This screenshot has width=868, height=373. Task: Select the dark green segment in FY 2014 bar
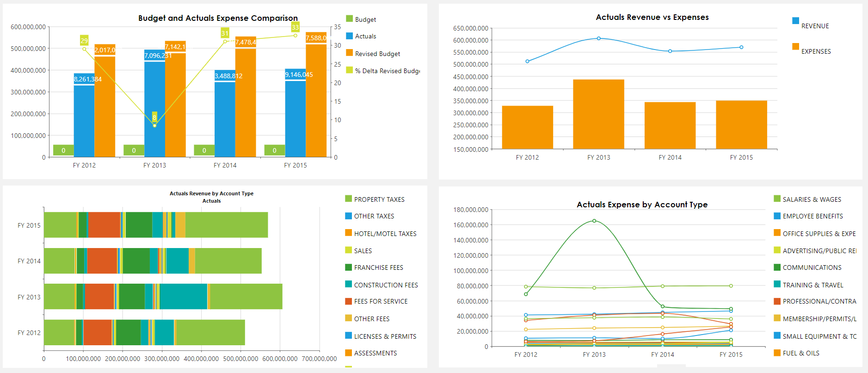[136, 261]
